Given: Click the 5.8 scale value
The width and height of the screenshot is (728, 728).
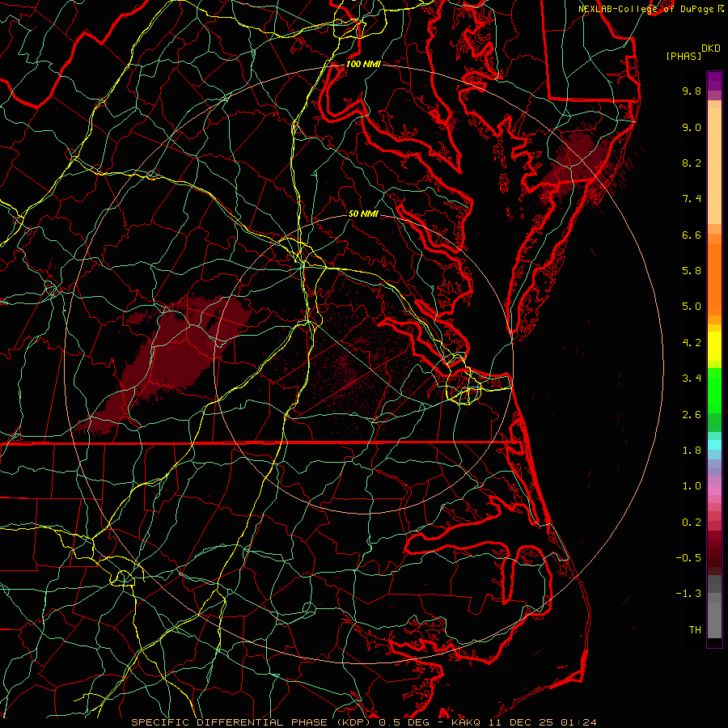Looking at the screenshot, I should 692,271.
